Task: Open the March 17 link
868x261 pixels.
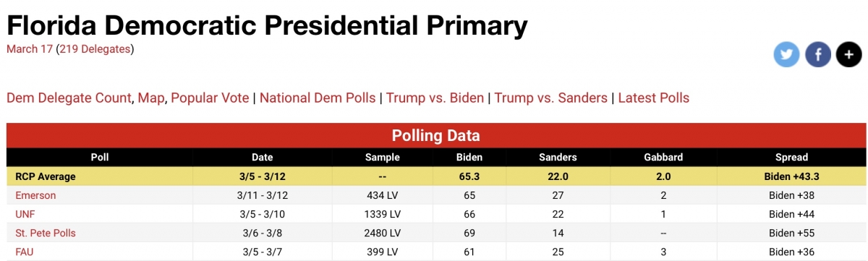Action: click(x=30, y=49)
